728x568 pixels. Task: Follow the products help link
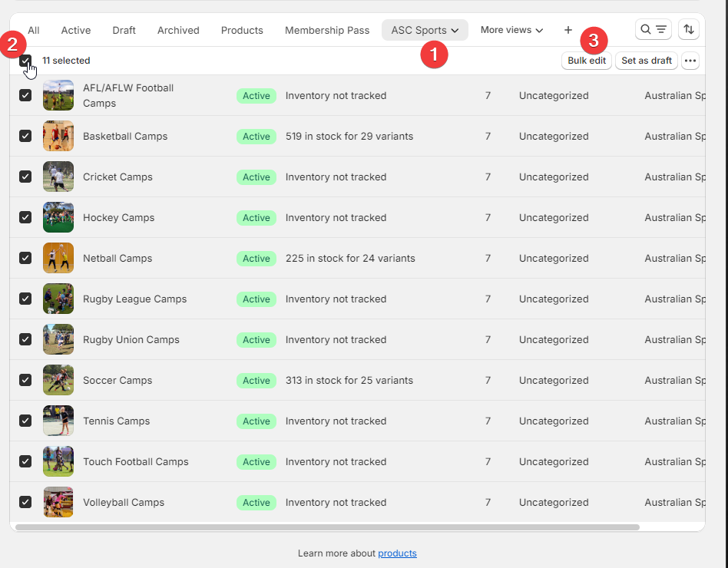(397, 553)
